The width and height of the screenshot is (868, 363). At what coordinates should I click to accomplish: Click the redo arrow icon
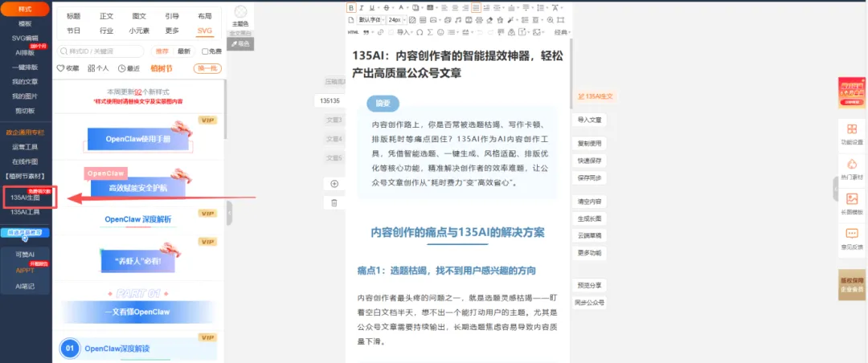(490, 32)
